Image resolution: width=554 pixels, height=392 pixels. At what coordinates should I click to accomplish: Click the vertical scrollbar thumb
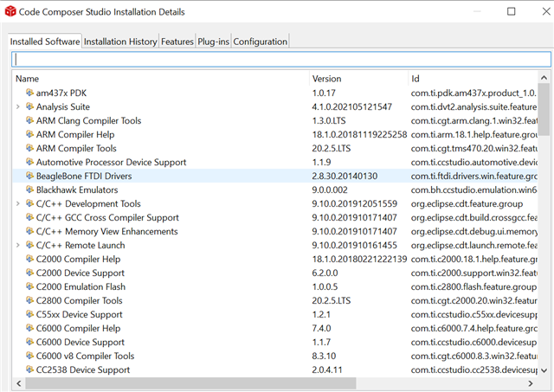click(x=544, y=110)
